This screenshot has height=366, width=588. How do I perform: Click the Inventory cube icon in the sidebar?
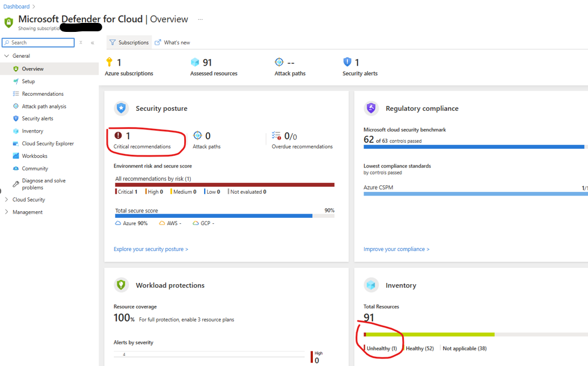[16, 131]
